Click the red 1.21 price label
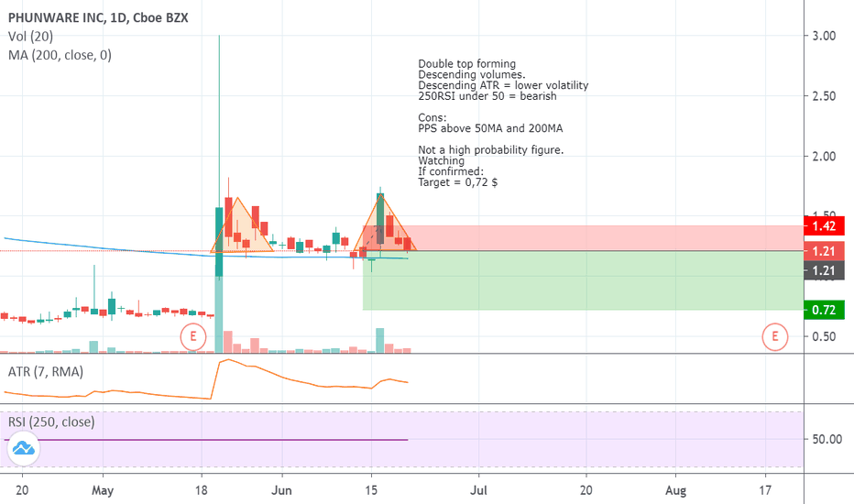Viewport: 854px width, 504px height. [824, 251]
